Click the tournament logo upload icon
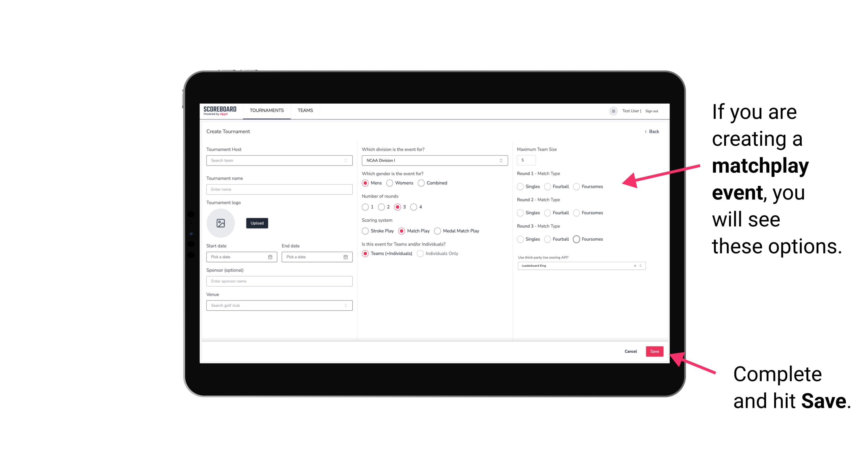This screenshot has height=467, width=868. 221,223
